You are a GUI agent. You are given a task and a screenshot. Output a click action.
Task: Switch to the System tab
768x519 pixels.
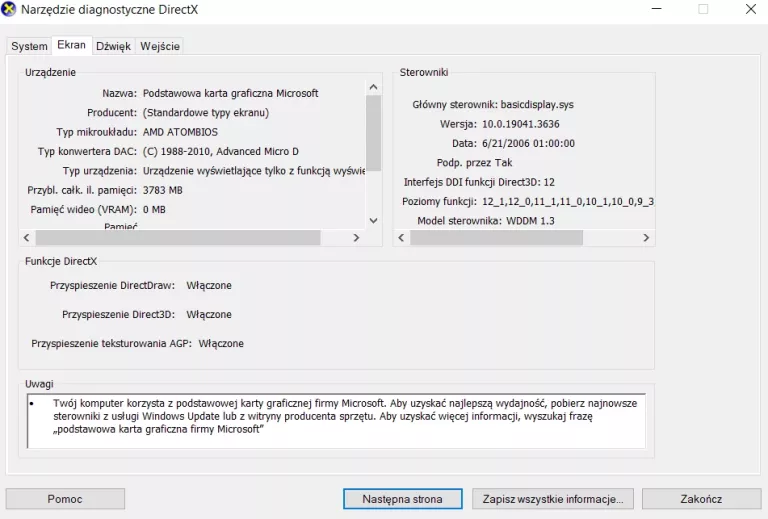tap(29, 46)
